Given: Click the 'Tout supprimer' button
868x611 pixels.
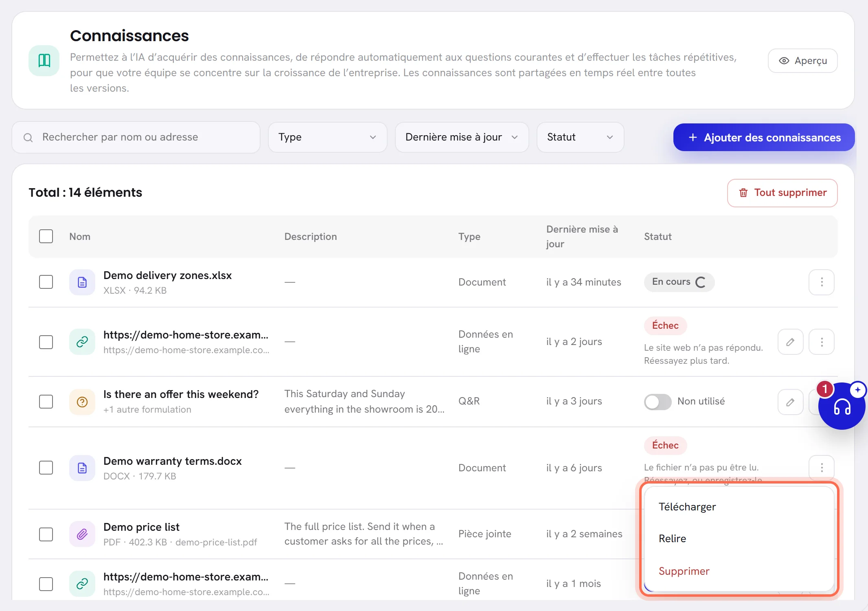Looking at the screenshot, I should [x=782, y=193].
